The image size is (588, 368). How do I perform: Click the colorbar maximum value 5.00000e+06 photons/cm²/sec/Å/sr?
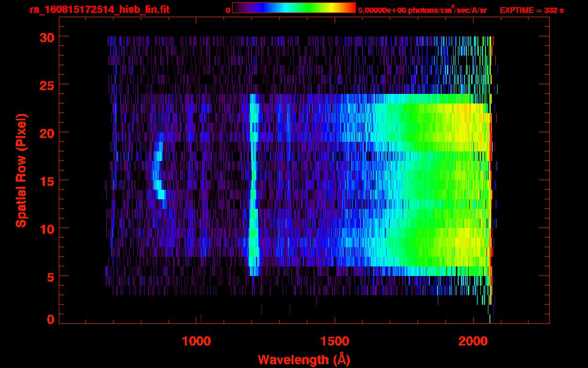coord(422,9)
